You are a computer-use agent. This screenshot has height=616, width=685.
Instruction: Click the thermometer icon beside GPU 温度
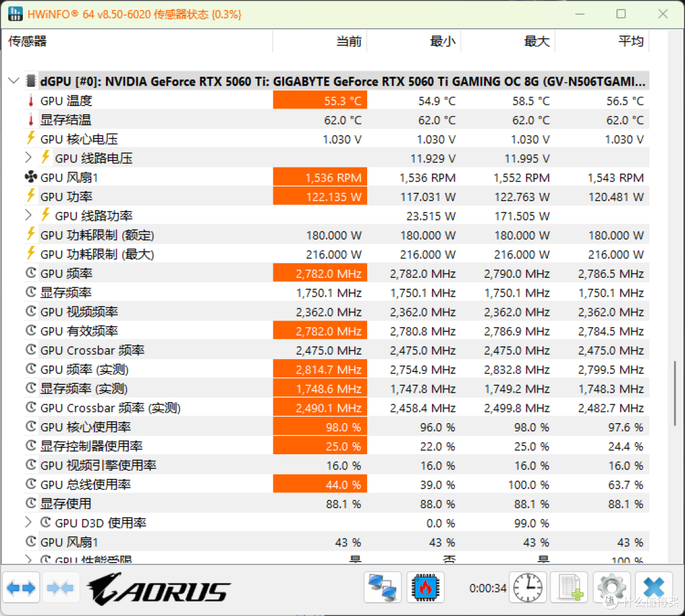click(30, 101)
